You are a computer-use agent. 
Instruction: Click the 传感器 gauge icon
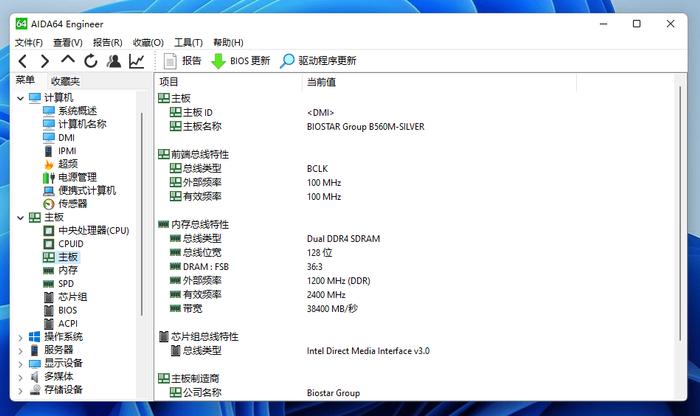(49, 204)
